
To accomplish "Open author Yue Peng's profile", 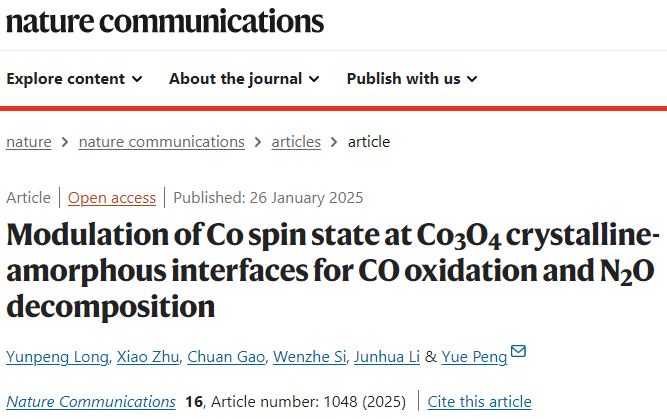I will [474, 357].
